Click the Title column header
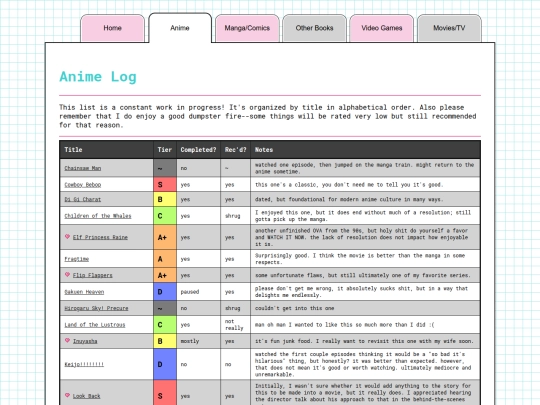The height and width of the screenshot is (405, 540). [x=106, y=150]
